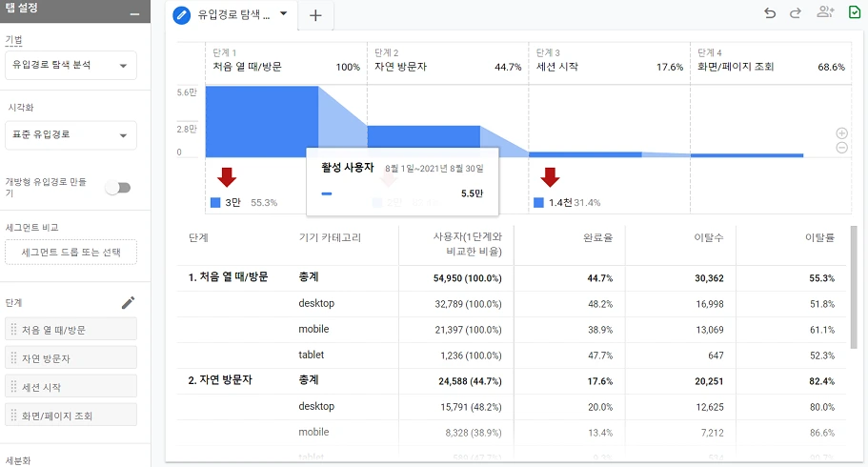Image resolution: width=868 pixels, height=467 pixels.
Task: Click the table vertical scrollbar
Action: pos(853,287)
